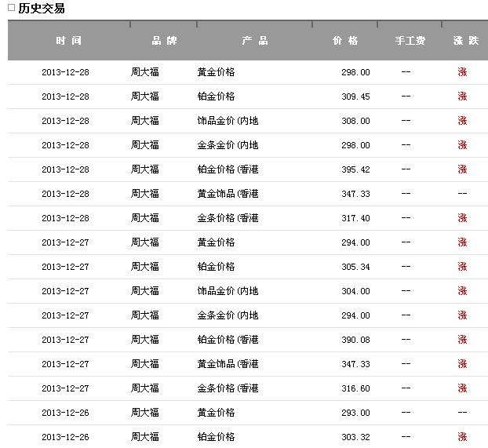Select price cell 395.42

coord(355,169)
